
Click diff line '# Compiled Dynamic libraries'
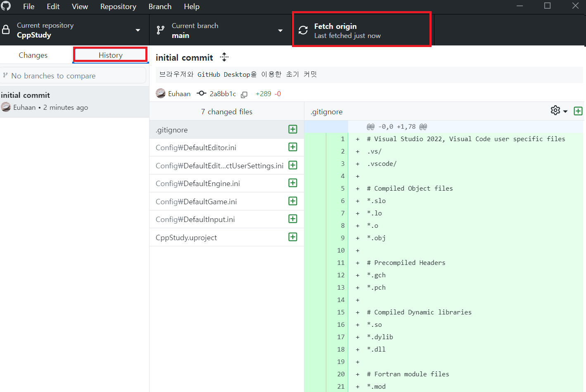coord(419,312)
